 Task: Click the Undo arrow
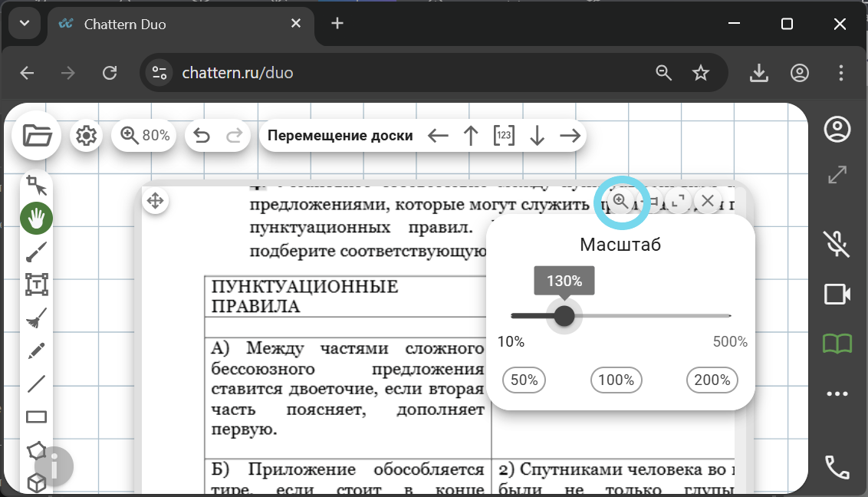202,135
